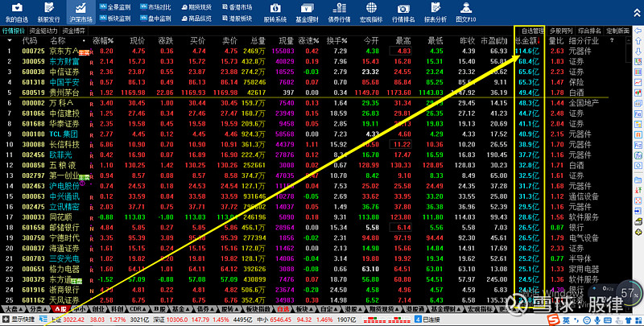644x326 pixels.
Task: Open 全景监测 panorama monitor
Action: [115, 7]
